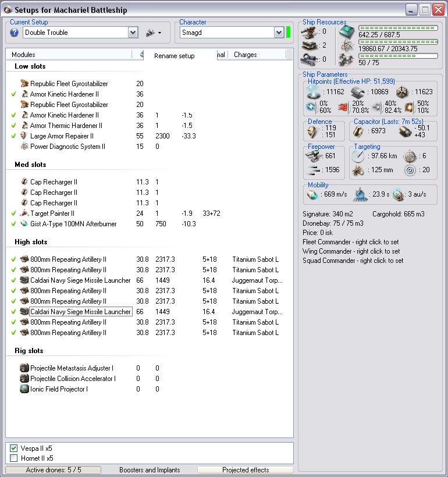Open Boosters and Implants
This screenshot has height=477, width=448.
(150, 469)
